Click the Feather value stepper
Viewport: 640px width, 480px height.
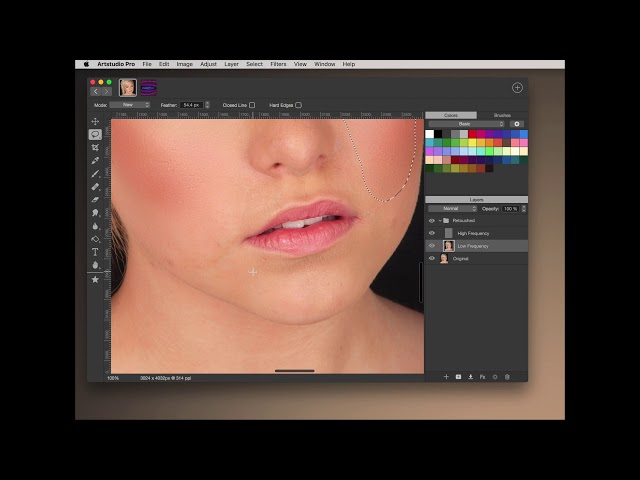tap(207, 105)
